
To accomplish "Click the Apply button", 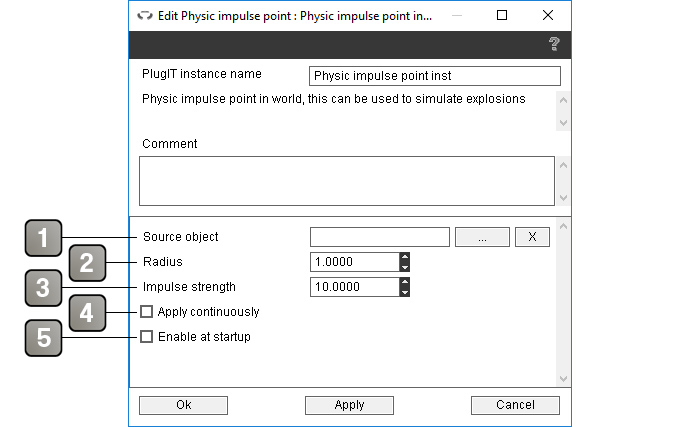I will (350, 405).
